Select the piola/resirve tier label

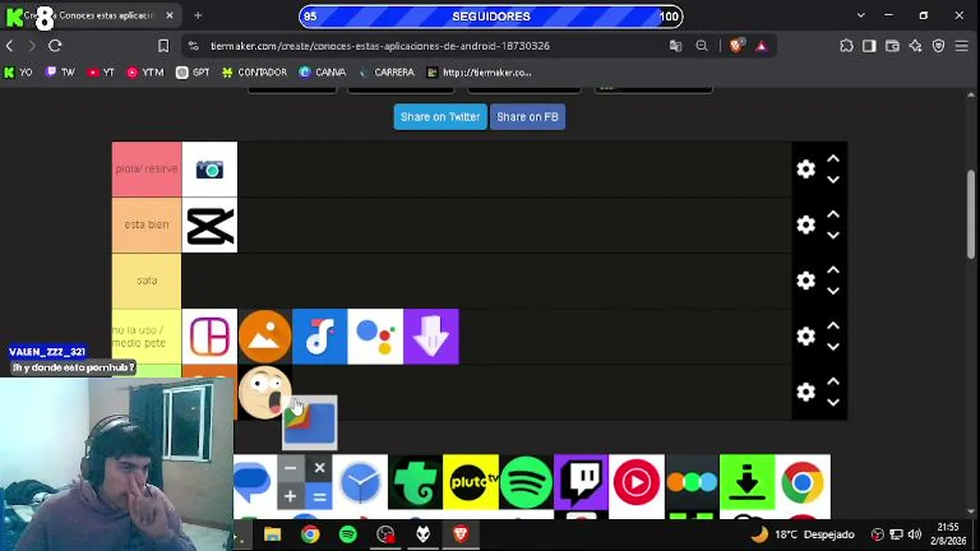coord(146,169)
